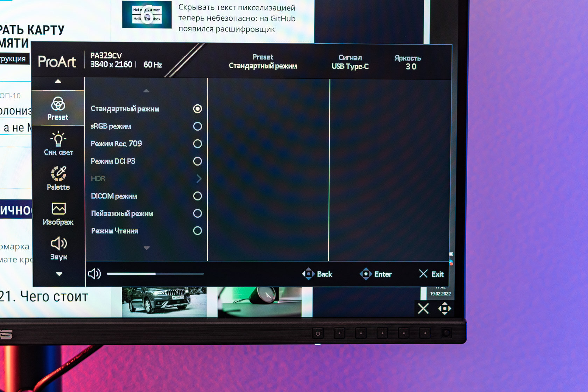Click down arrow below preset list
This screenshot has height=392, width=588.
point(147,248)
